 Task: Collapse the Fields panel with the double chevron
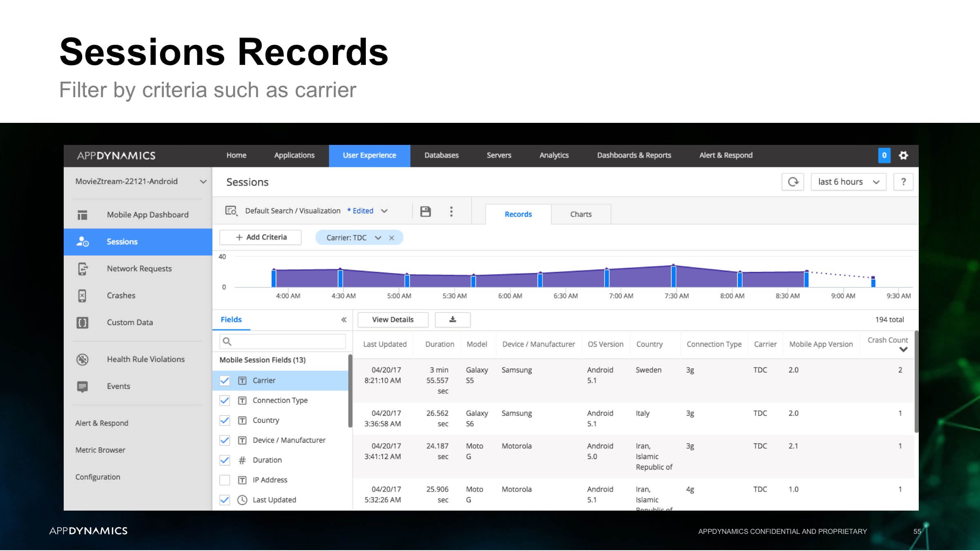coord(344,320)
